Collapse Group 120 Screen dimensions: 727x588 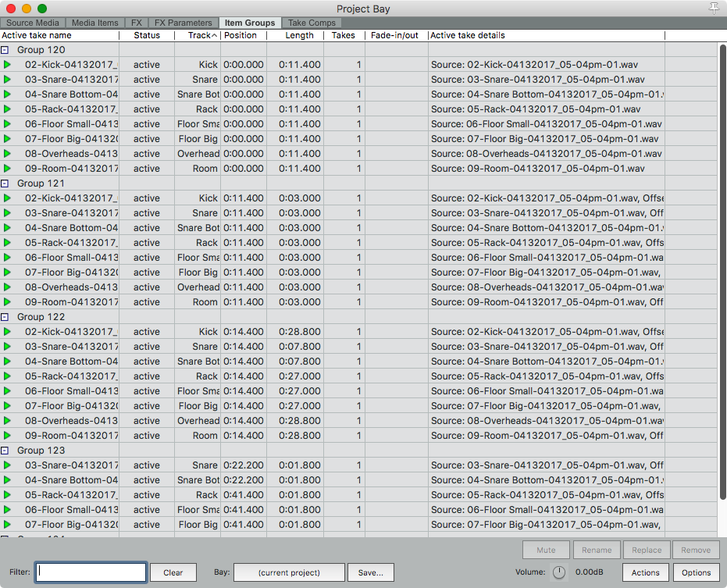(5, 50)
